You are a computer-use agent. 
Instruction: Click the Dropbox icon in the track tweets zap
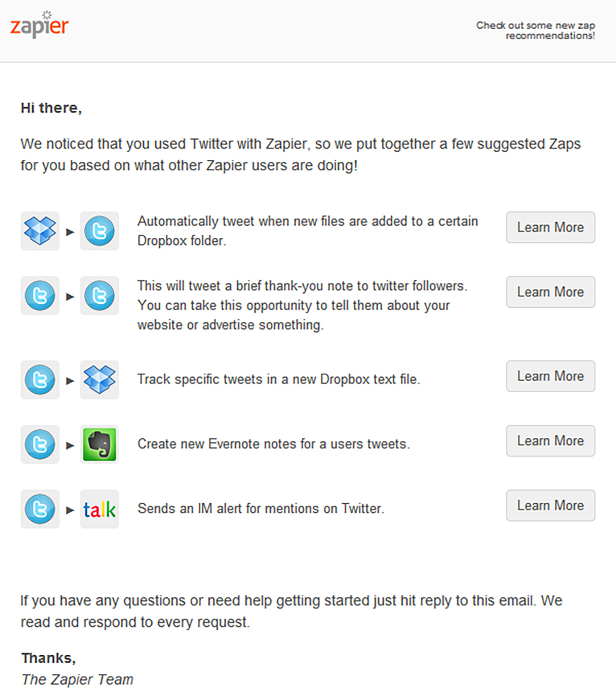pos(100,380)
